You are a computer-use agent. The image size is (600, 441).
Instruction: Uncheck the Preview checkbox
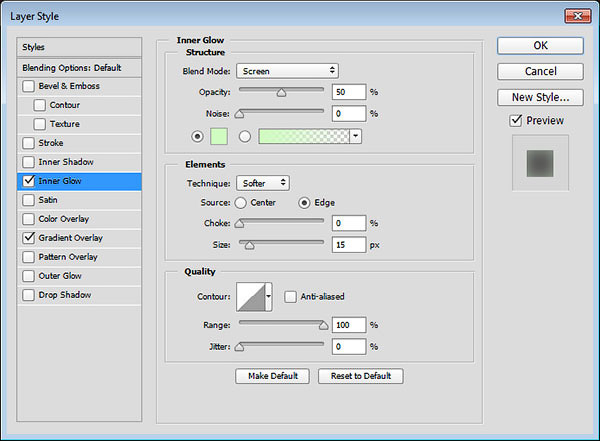coord(516,121)
